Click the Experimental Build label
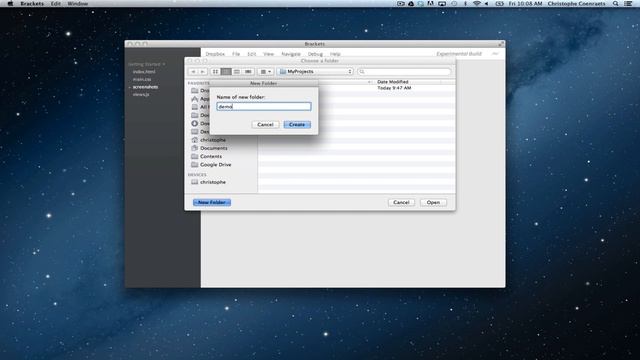Image resolution: width=640 pixels, height=360 pixels. (459, 54)
